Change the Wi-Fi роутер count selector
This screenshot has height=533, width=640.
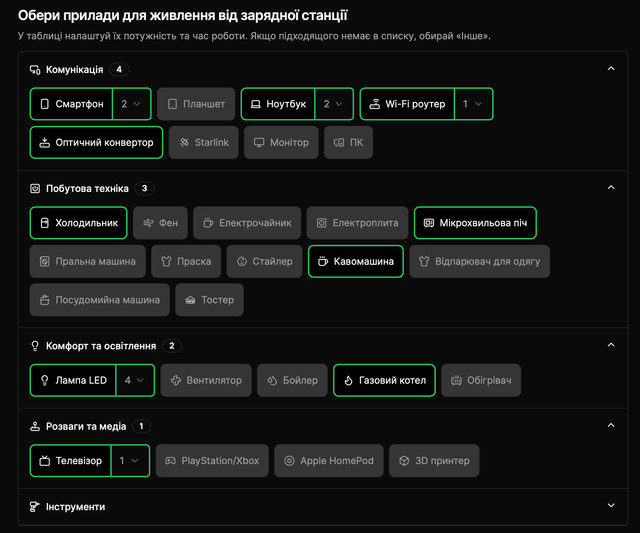(473, 104)
